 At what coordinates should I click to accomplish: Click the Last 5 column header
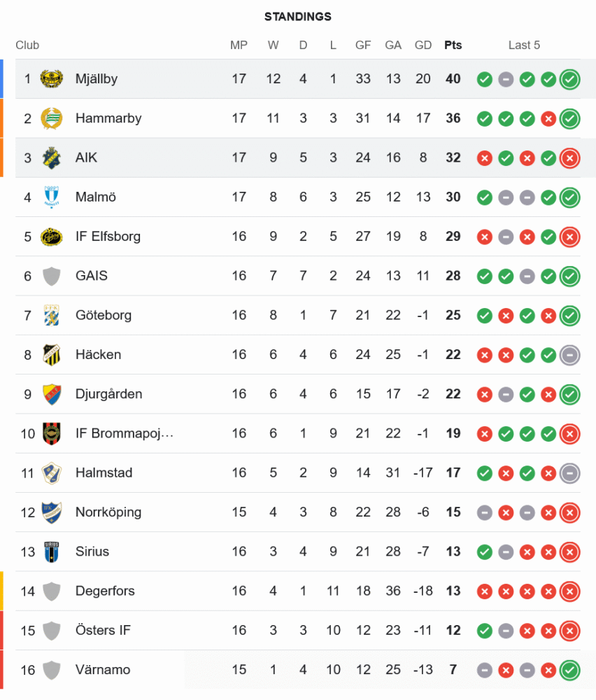(x=524, y=45)
